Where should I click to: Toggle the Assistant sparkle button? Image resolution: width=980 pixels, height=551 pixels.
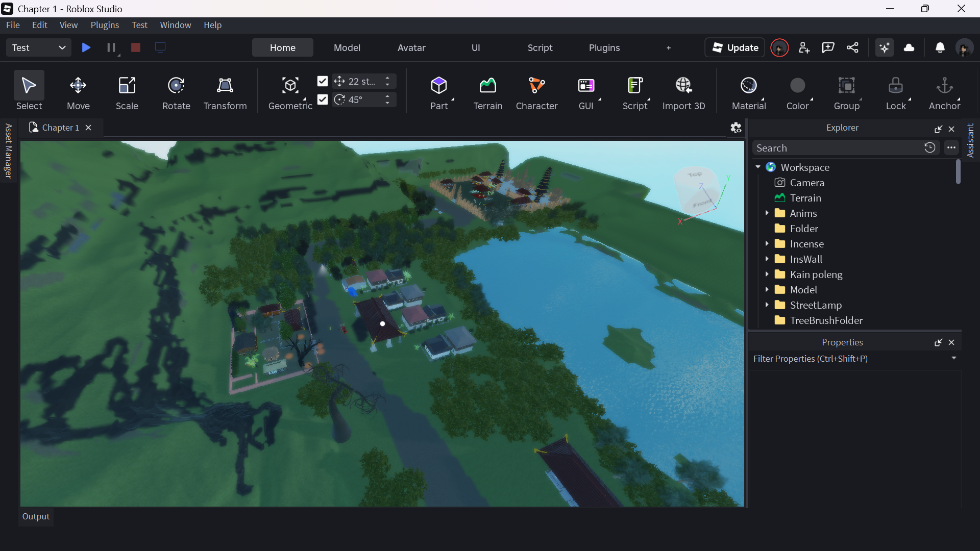tap(884, 47)
